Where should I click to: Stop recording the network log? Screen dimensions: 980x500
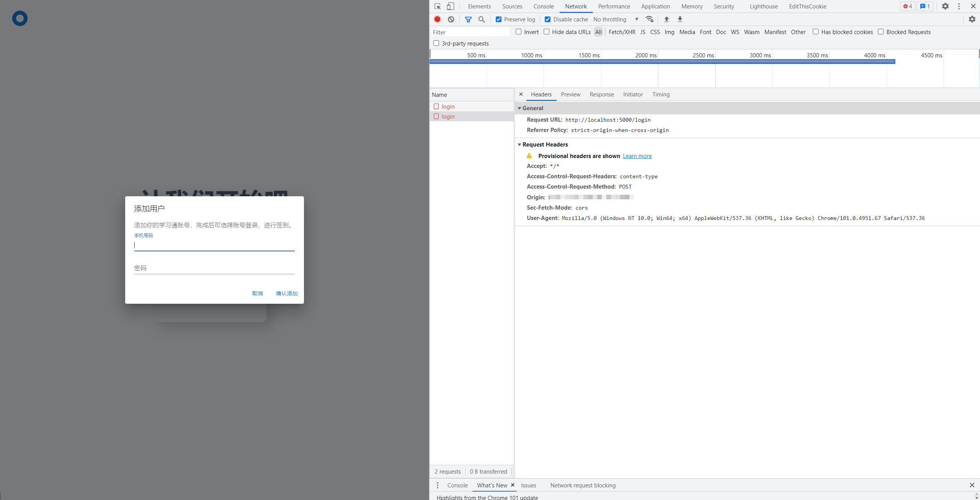(437, 19)
